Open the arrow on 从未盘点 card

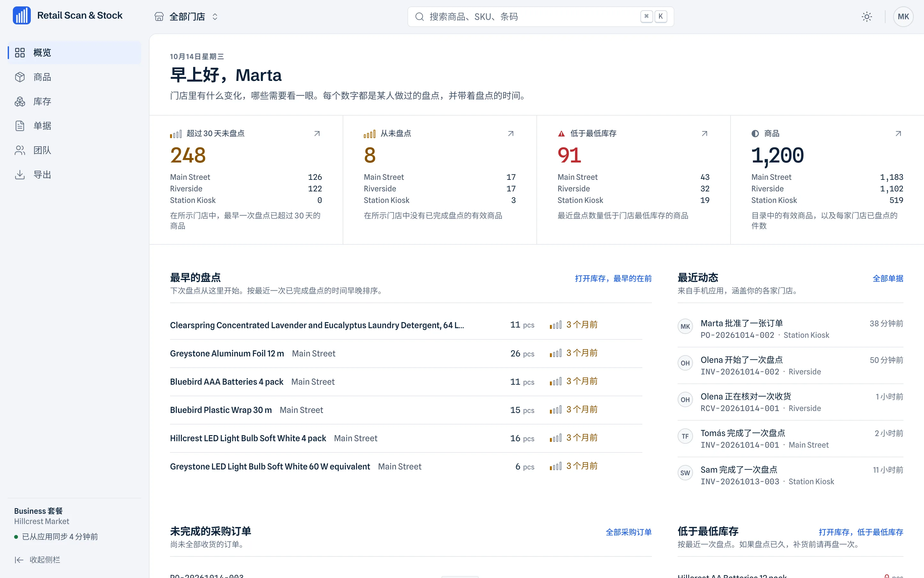pyautogui.click(x=511, y=133)
